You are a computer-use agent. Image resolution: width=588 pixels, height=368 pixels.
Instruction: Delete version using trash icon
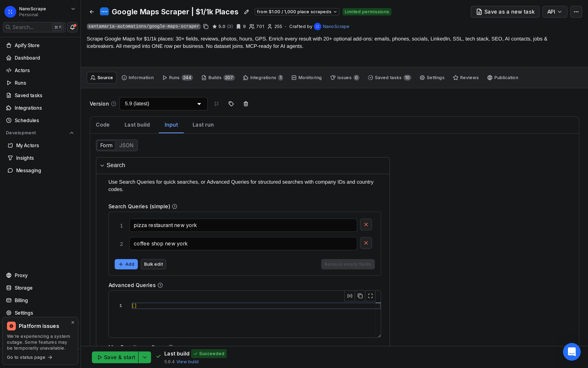pos(246,104)
